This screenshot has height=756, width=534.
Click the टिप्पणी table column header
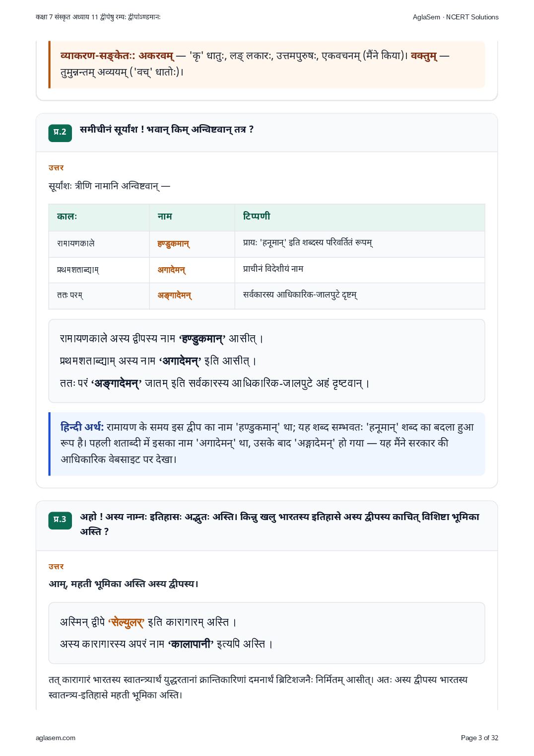(257, 216)
